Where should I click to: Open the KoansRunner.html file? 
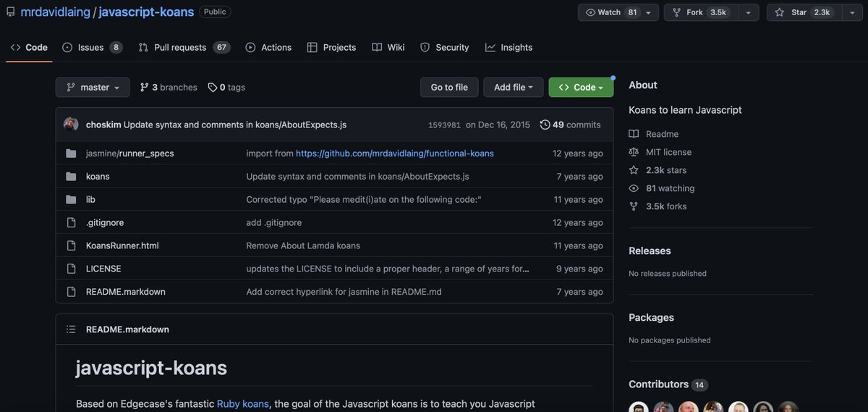point(122,245)
